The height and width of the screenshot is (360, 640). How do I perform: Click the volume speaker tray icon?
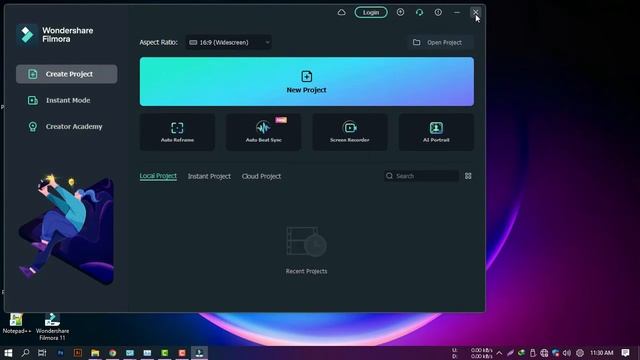click(567, 353)
